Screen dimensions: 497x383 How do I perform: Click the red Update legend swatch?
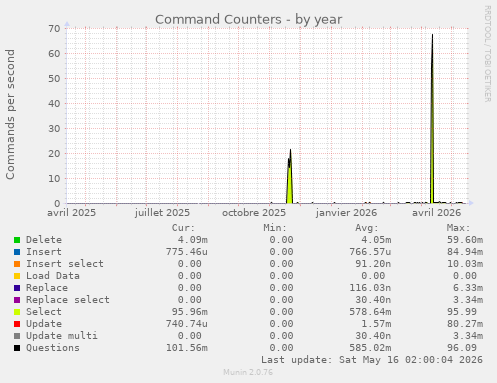coord(17,324)
